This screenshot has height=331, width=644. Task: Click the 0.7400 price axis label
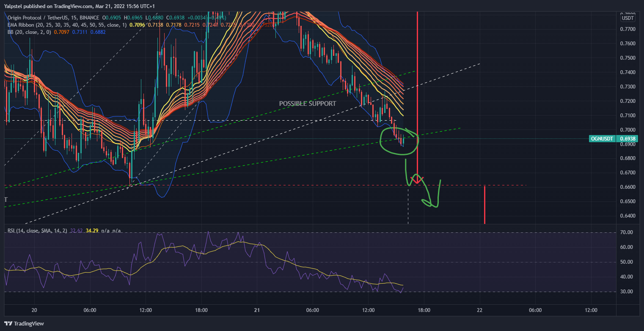(627, 72)
